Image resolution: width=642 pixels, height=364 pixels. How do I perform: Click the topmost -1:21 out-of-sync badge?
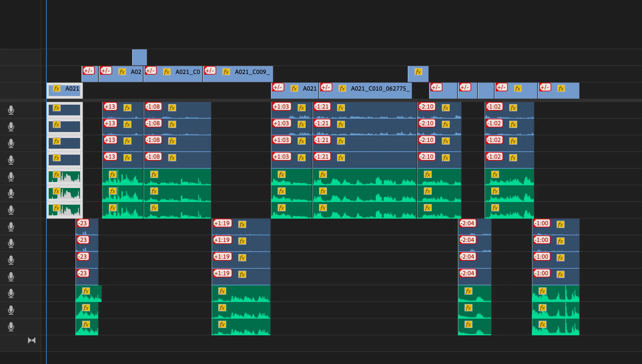coord(322,107)
